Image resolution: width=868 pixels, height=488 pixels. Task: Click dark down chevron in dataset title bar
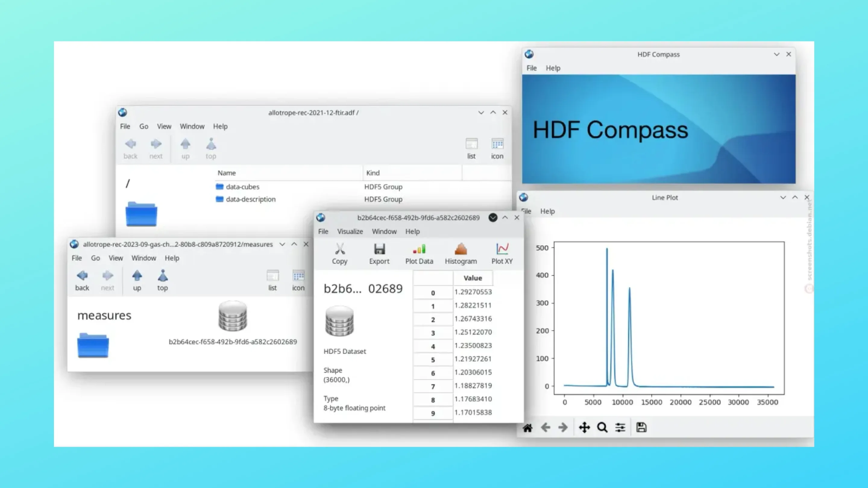click(493, 217)
